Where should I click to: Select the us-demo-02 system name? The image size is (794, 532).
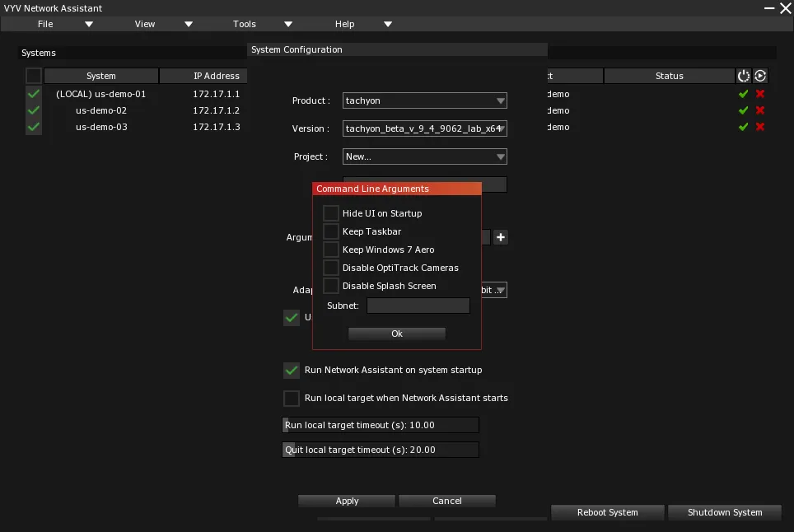tap(101, 110)
